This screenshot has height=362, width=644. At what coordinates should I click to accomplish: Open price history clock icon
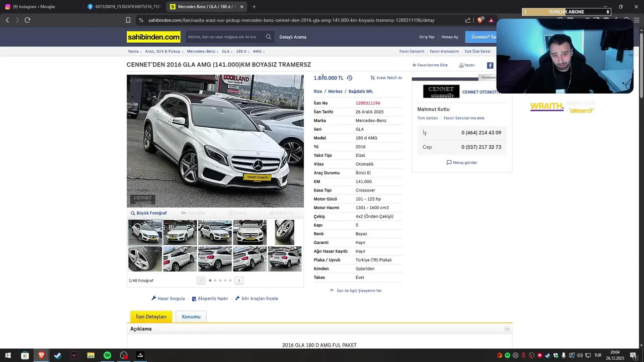(x=350, y=78)
